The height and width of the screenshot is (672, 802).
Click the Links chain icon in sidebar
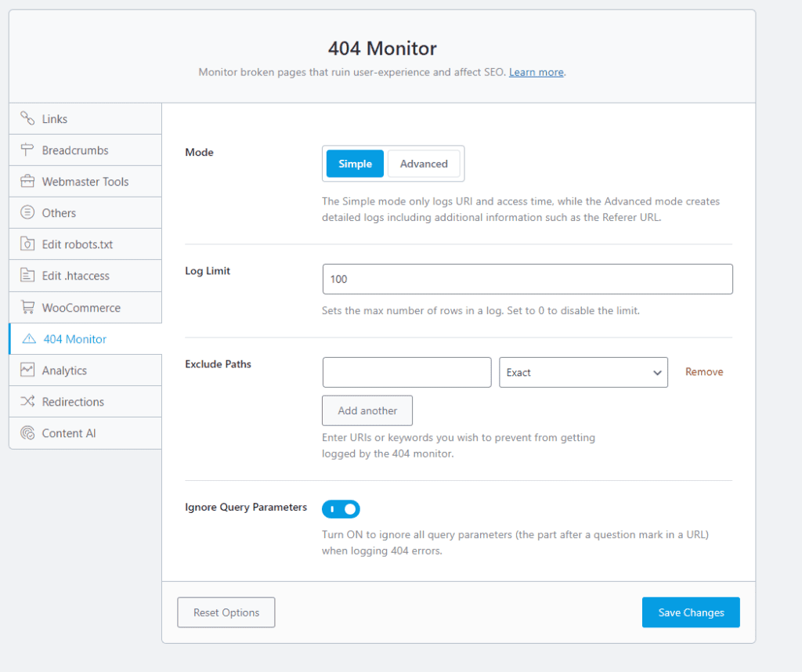click(27, 118)
